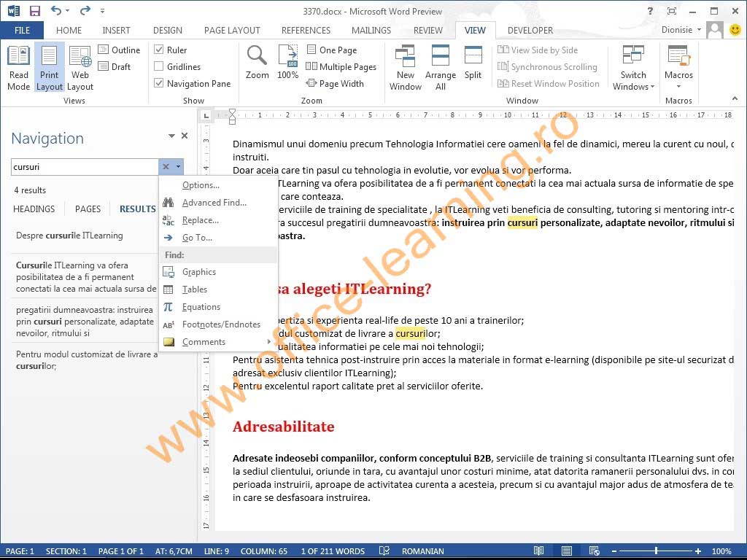Click the zoom slider handle
Image resolution: width=747 pixels, height=560 pixels.
[656, 551]
